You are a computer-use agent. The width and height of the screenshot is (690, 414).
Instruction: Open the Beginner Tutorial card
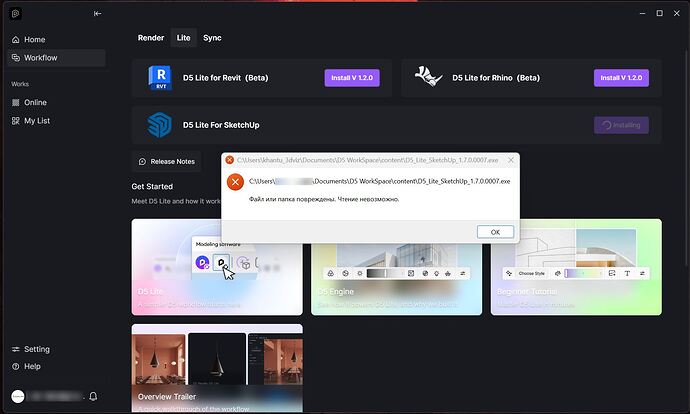tap(576, 267)
